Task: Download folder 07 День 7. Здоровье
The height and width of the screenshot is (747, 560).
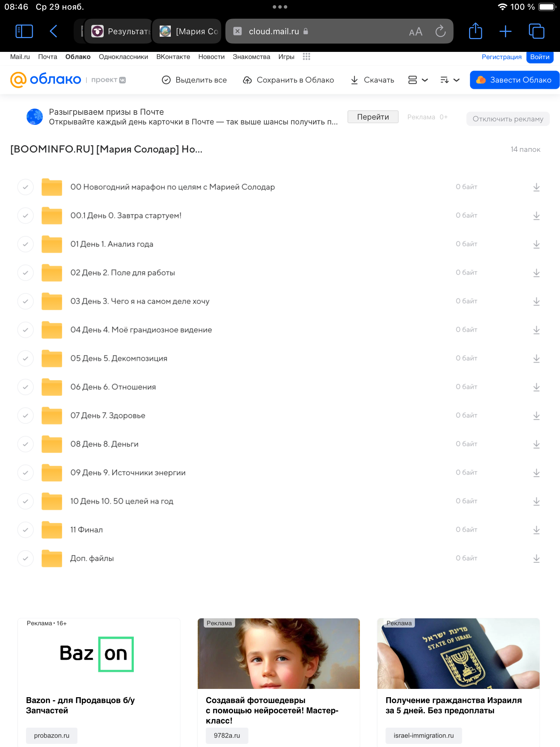Action: pyautogui.click(x=536, y=416)
